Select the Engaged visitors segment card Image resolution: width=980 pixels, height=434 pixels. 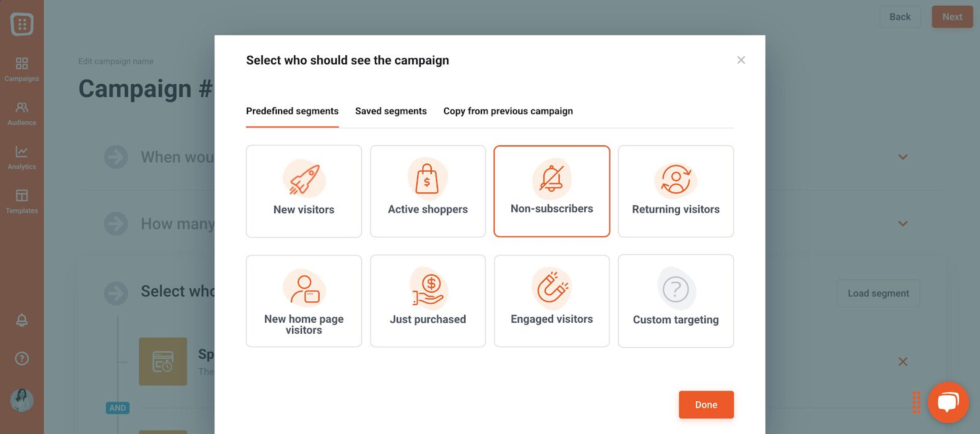click(x=552, y=301)
